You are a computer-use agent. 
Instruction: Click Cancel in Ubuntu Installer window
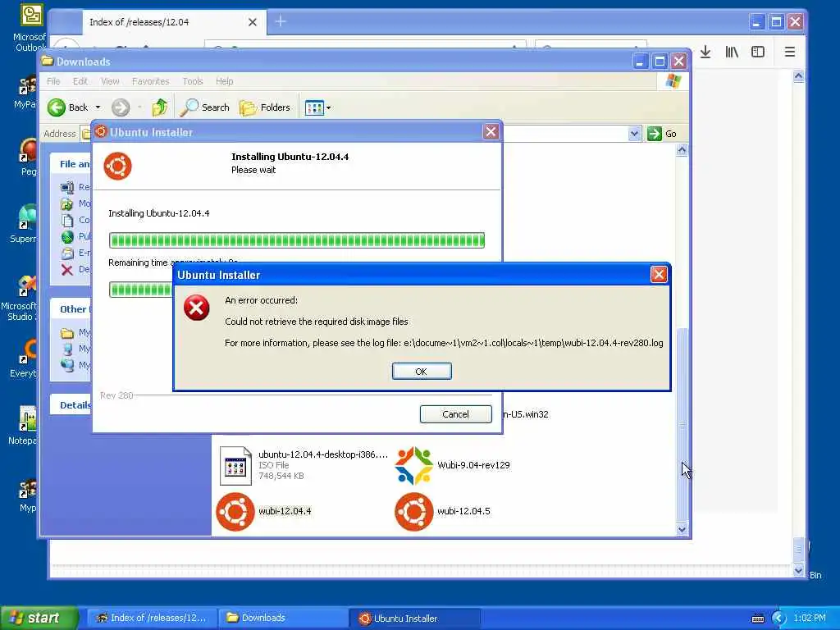point(455,414)
